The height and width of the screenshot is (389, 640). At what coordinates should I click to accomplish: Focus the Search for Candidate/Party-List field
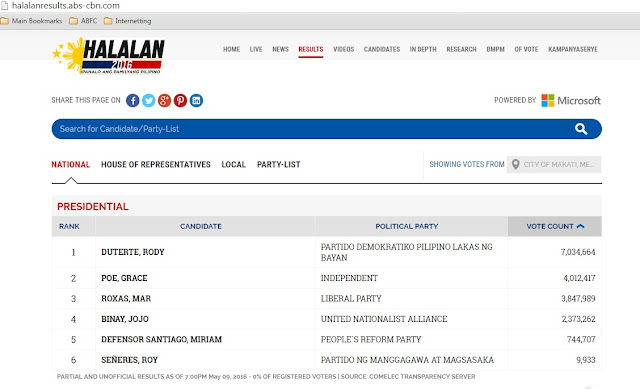click(327, 129)
